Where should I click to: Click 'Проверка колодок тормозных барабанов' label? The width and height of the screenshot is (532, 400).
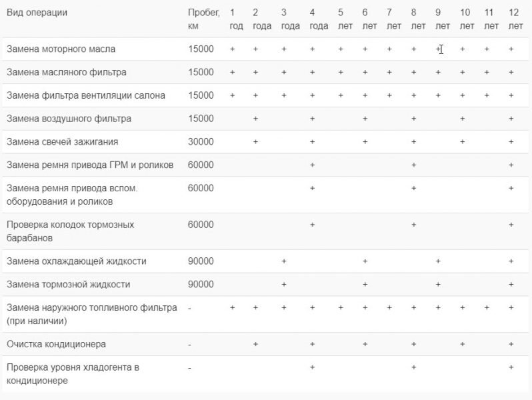pos(70,231)
